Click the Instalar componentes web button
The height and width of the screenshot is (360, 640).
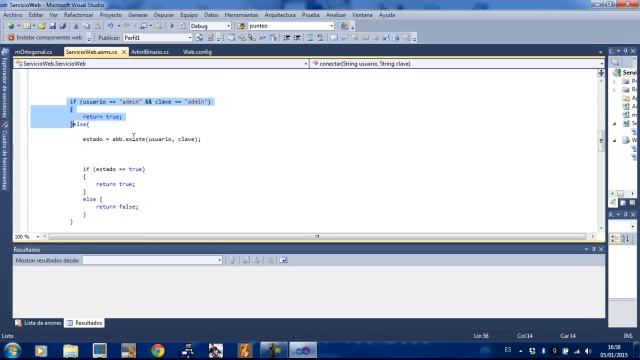[x=45, y=38]
